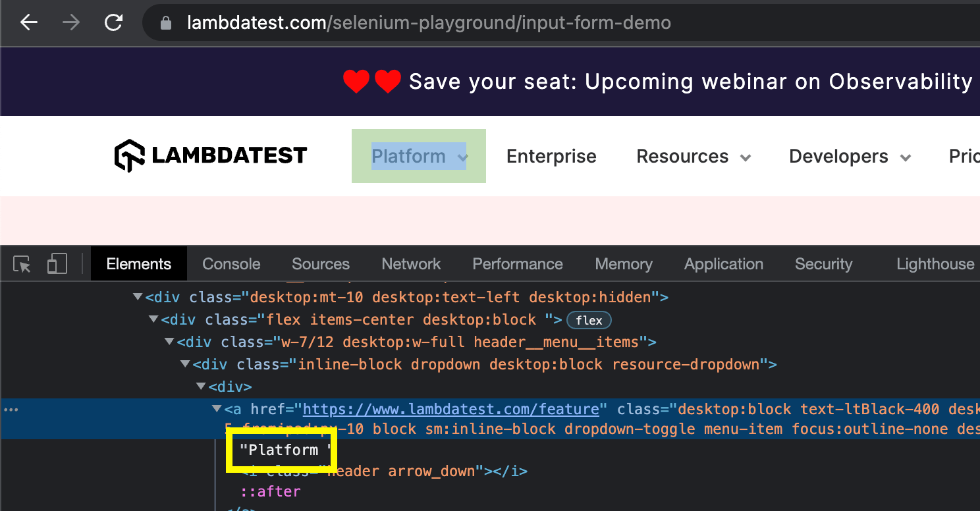The image size is (980, 511).
Task: Click the LambdaTest logo
Action: click(209, 155)
